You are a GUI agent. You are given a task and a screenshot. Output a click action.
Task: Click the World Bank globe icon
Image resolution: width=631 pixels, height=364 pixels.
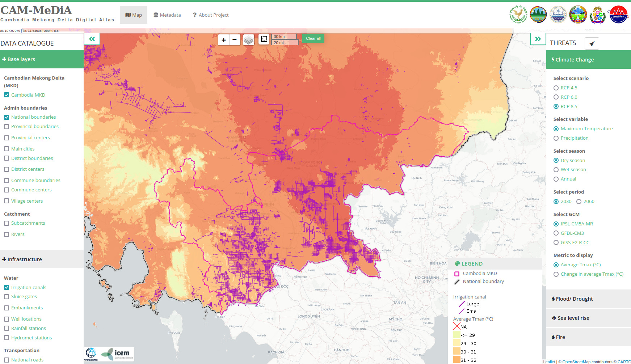click(91, 354)
